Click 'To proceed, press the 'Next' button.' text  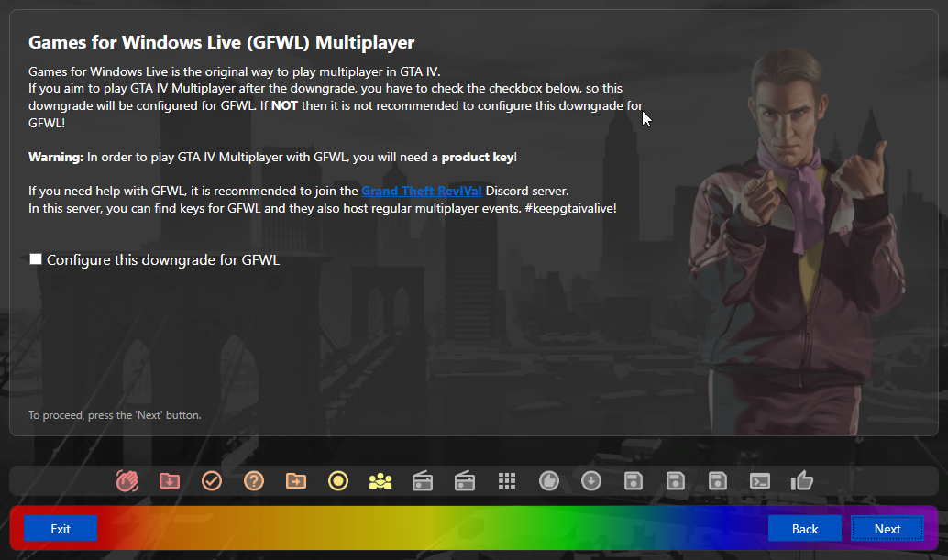pos(115,415)
